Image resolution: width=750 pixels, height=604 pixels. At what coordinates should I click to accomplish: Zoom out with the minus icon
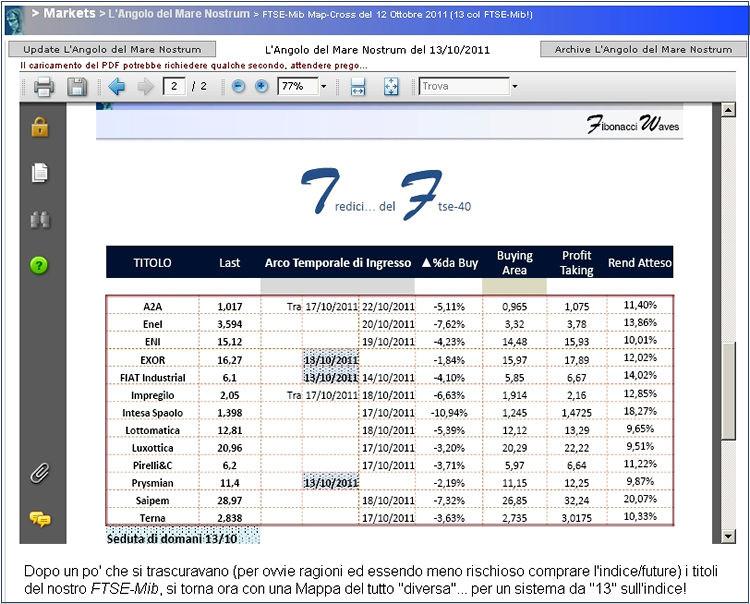click(238, 87)
